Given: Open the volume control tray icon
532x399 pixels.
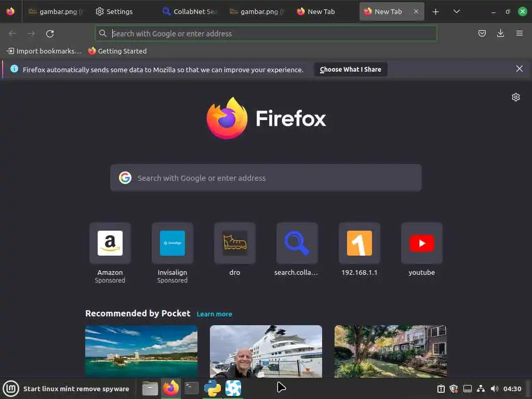Looking at the screenshot, I should click(495, 389).
